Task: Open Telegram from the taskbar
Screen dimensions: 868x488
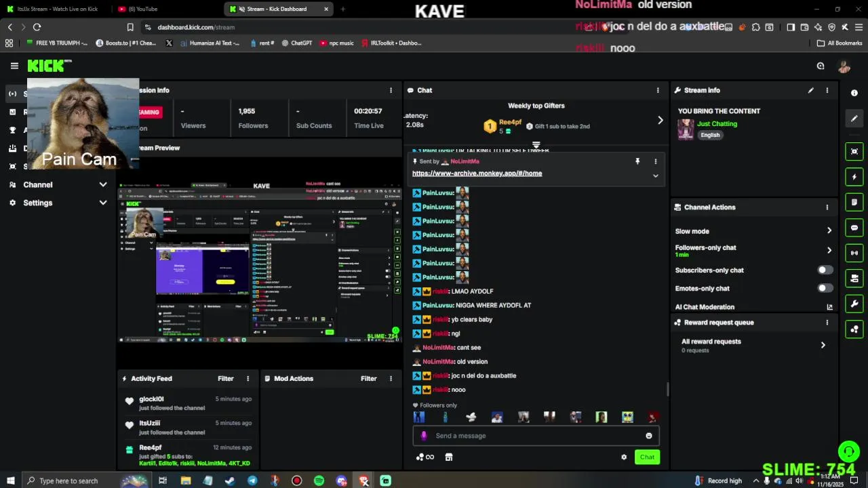Action: click(x=252, y=481)
